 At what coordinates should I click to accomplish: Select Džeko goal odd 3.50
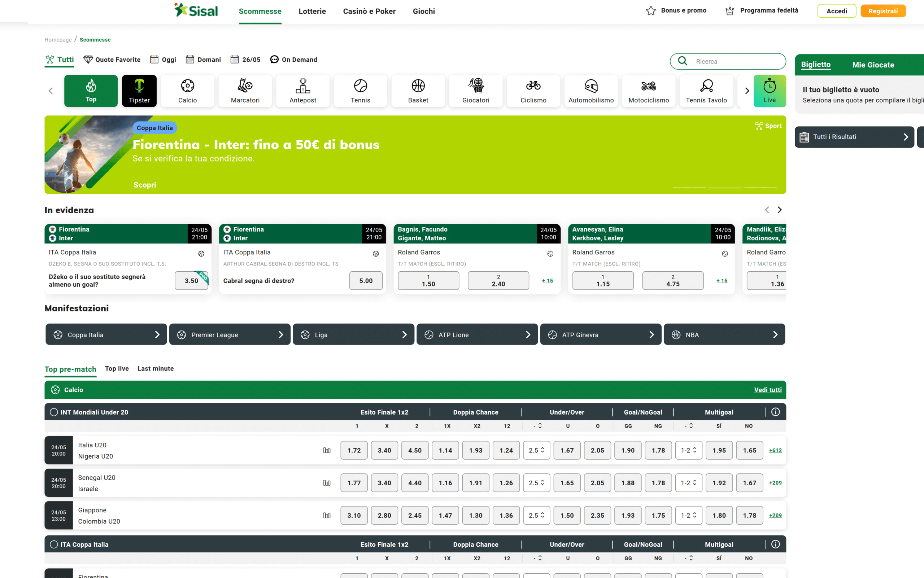(191, 281)
